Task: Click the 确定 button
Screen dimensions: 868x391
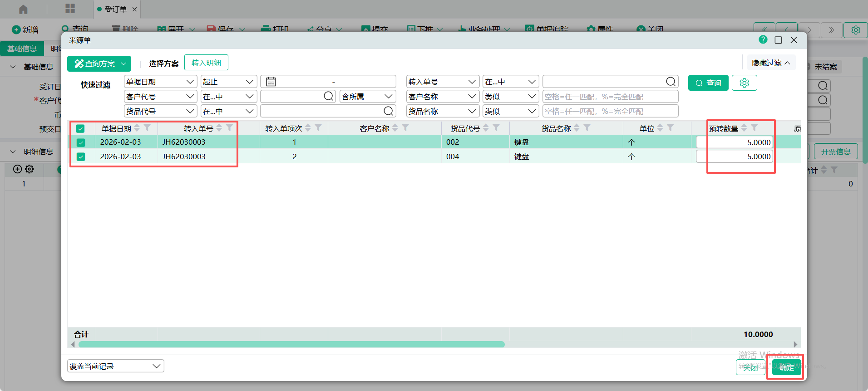Action: [786, 367]
